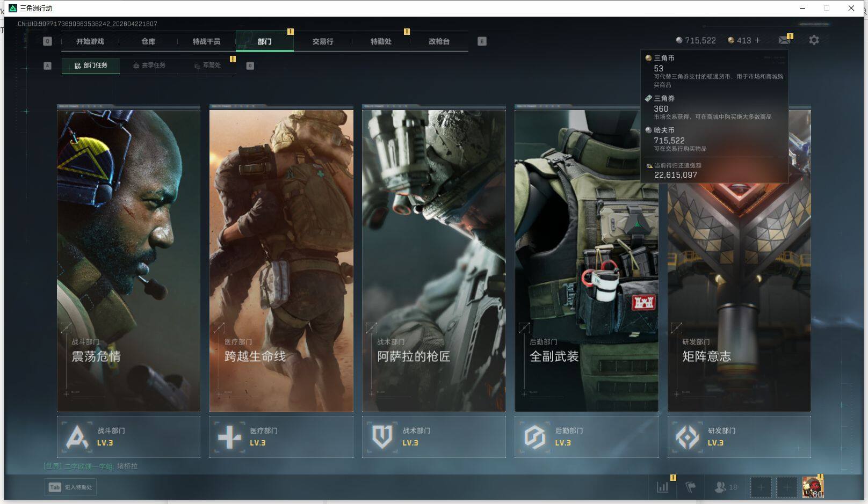Click the first empty squad slot
Screen dimensions: 868x504
pos(761,487)
